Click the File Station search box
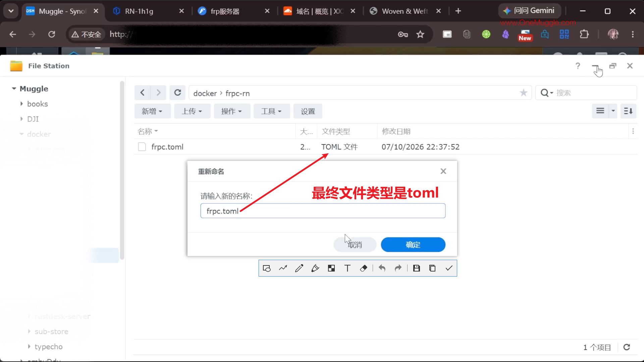Image resolution: width=644 pixels, height=362 pixels. [586, 93]
